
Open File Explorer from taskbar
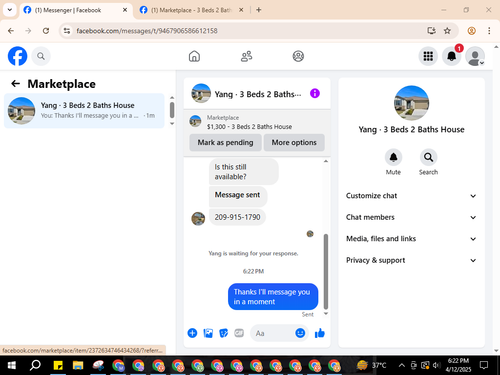pos(78,365)
